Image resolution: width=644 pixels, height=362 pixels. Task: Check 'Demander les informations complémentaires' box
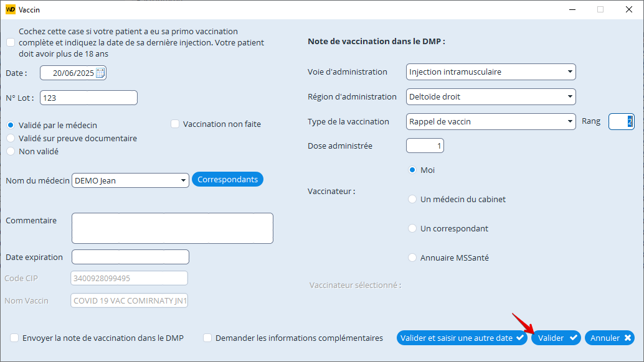coord(207,338)
